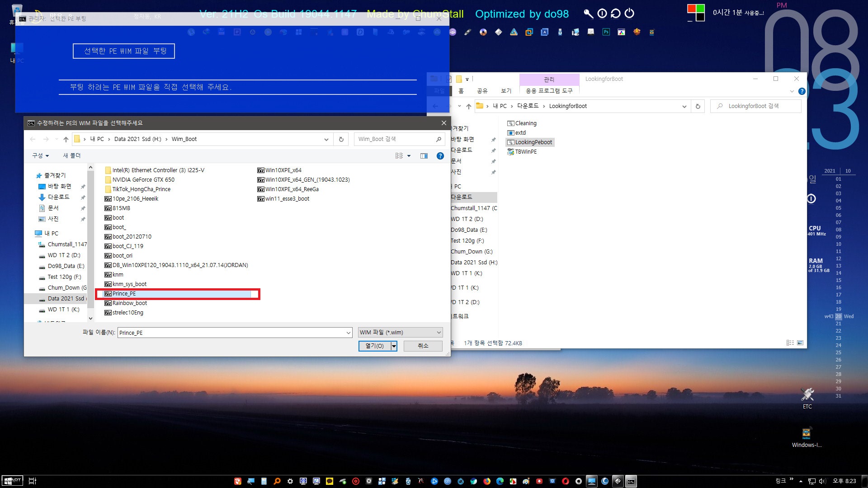Click the Start button on the taskbar
This screenshot has width=868, height=488.
[12, 481]
